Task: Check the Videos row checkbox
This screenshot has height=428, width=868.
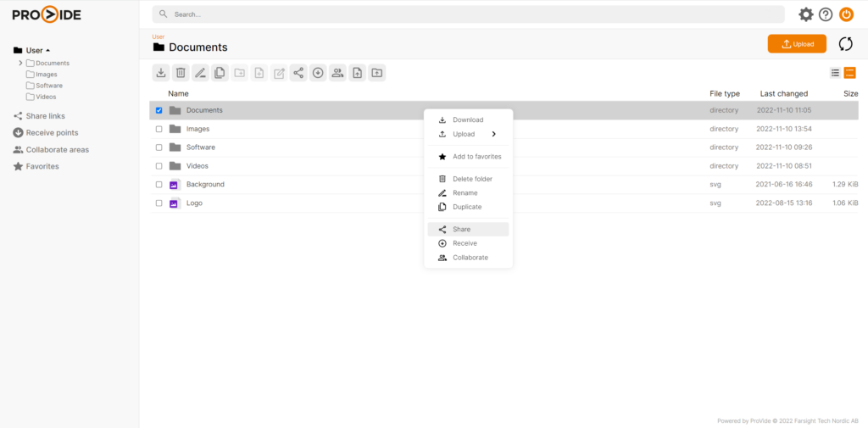Action: point(159,166)
